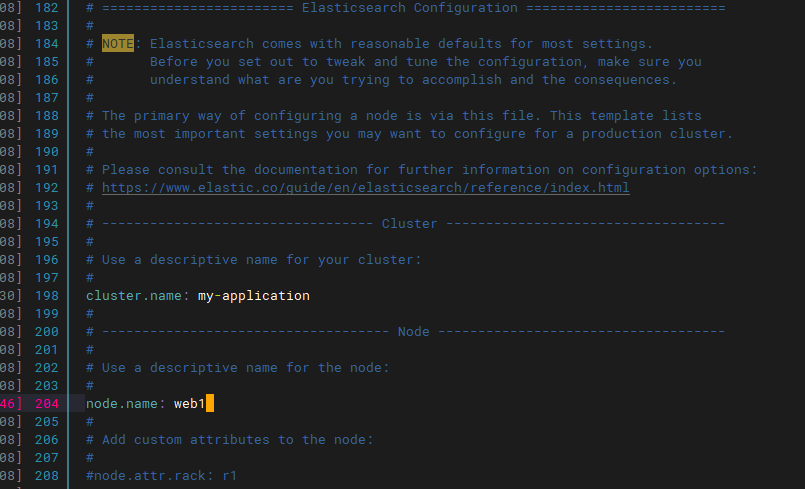Click 'Use a descriptive name for the node:' comment

click(x=238, y=367)
